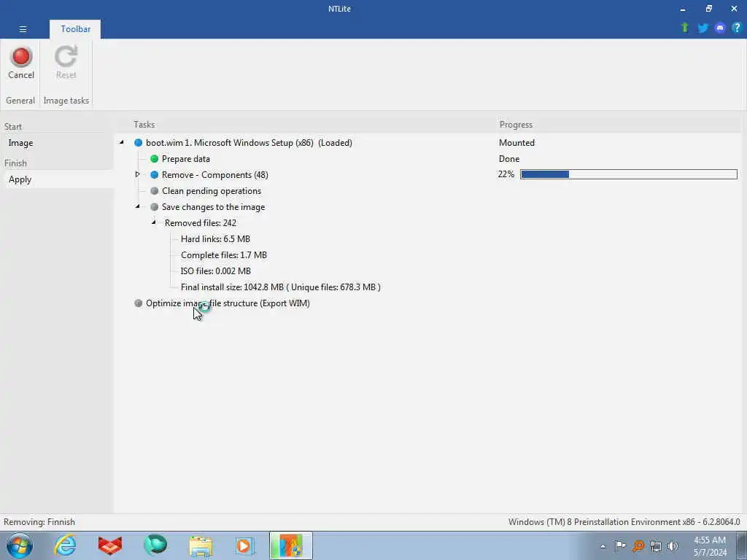Click blue status dot beside boot.wim
The image size is (747, 560).
click(x=138, y=143)
